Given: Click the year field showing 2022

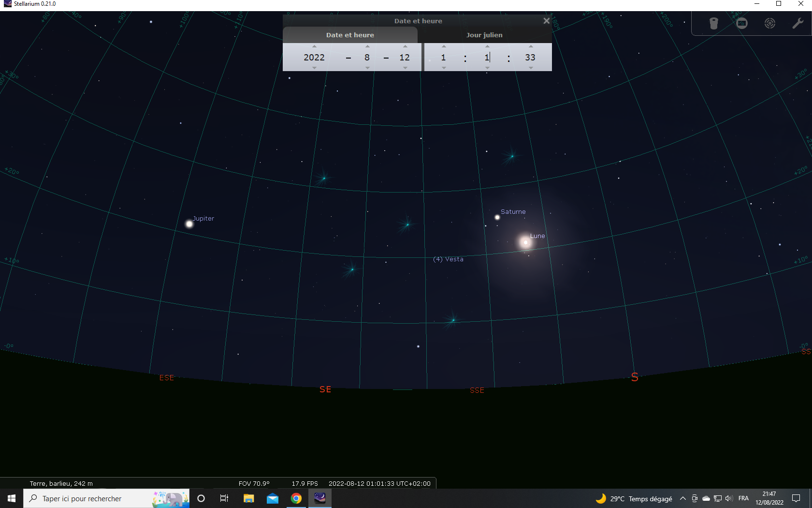Looking at the screenshot, I should 314,57.
